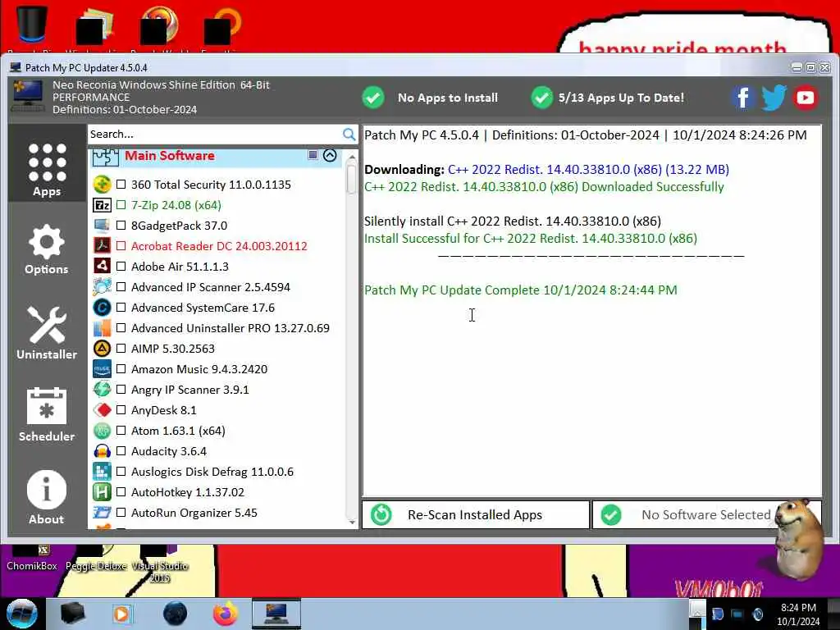Click the Acrobat Reader DC icon

point(102,246)
